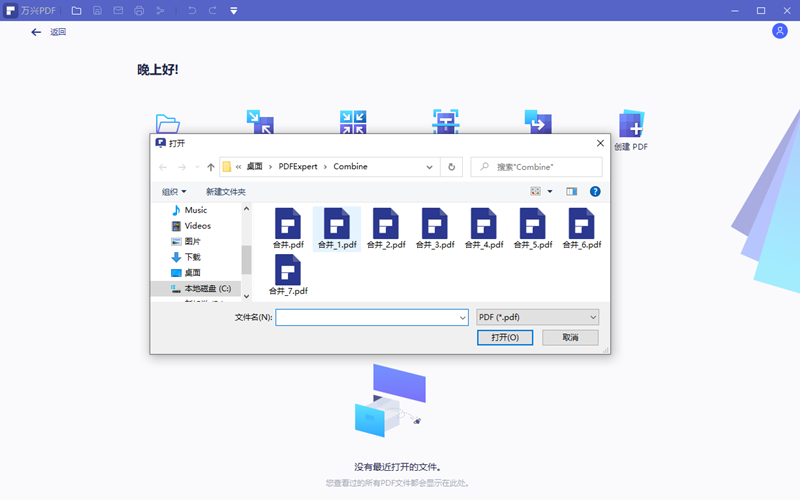Open the quick access customize arrow
Screen dimensions: 800x500
[x=233, y=11]
